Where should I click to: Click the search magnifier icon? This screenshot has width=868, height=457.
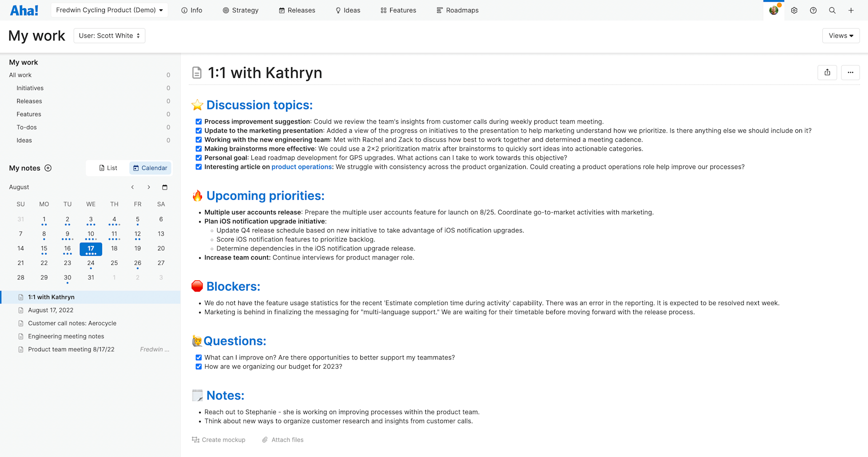[832, 10]
